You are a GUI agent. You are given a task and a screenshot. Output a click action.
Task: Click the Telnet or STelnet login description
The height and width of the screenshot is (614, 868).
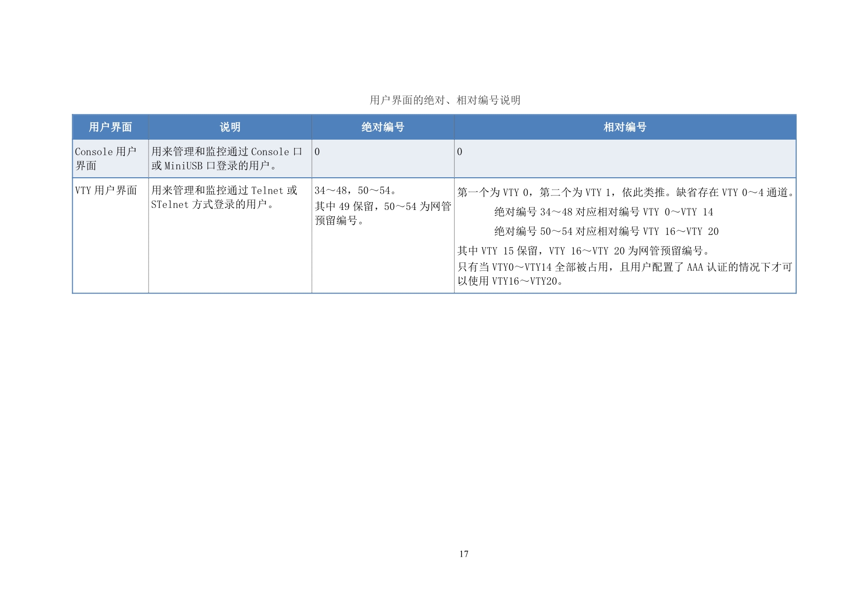point(224,198)
